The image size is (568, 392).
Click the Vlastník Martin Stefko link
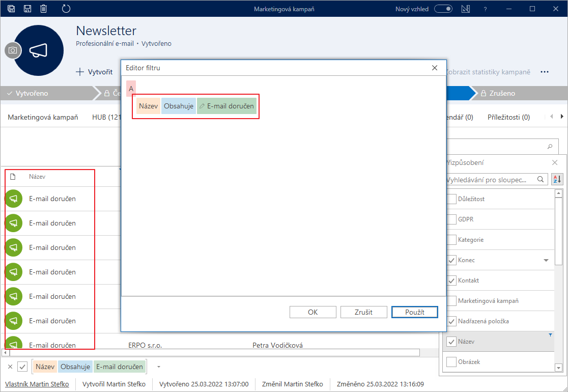[37, 384]
